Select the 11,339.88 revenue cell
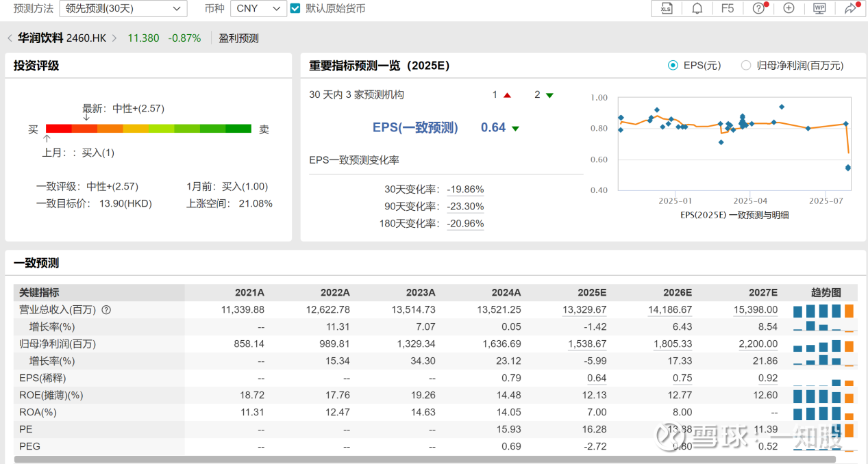The height and width of the screenshot is (464, 868). click(243, 310)
